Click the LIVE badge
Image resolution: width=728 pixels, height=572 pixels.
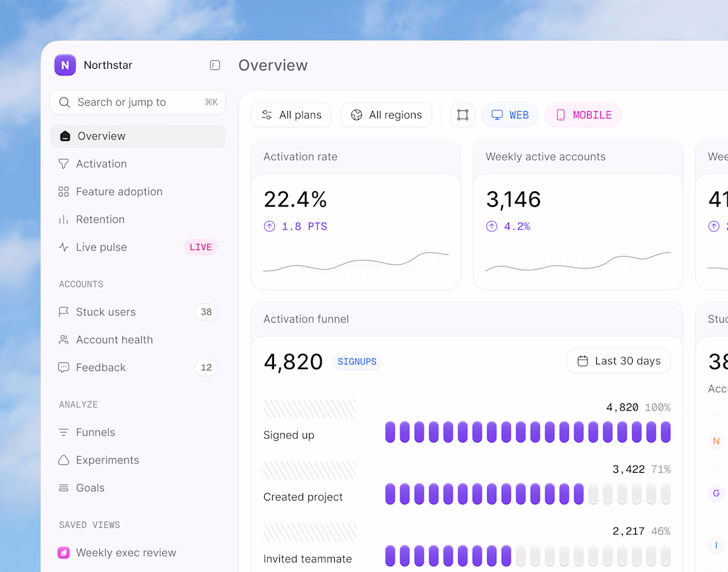click(201, 247)
